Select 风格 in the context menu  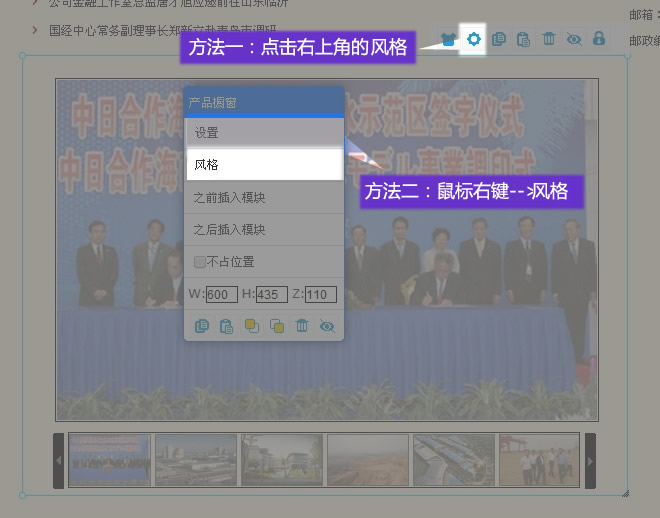point(264,165)
